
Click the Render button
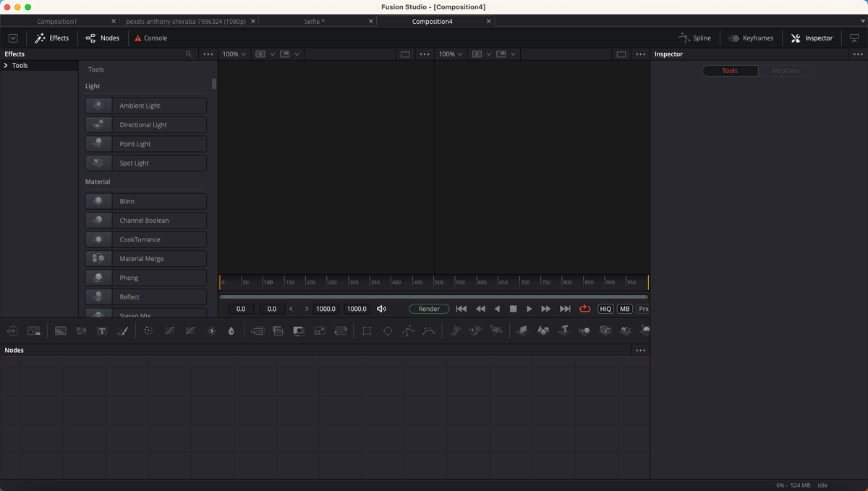point(429,308)
